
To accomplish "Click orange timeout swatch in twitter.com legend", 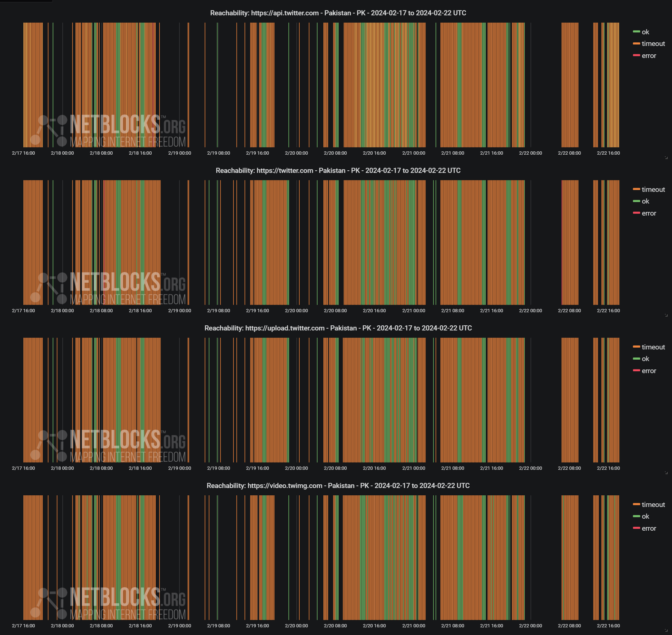I will point(636,189).
